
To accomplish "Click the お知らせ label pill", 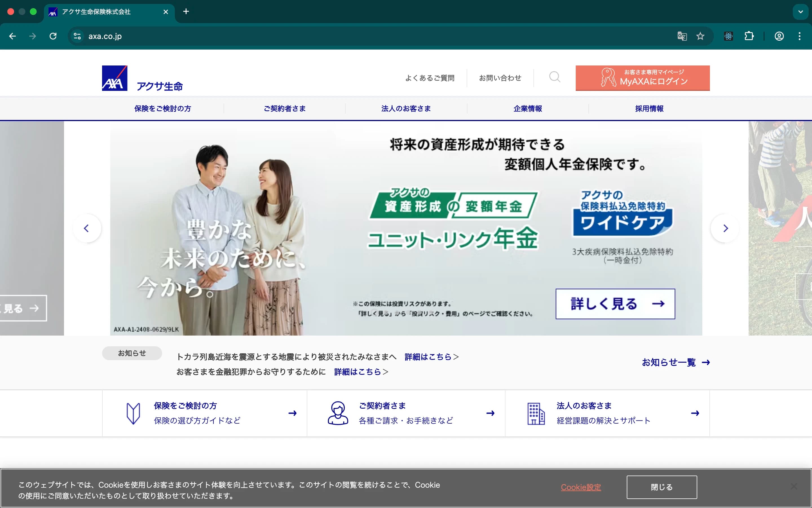I will point(132,353).
